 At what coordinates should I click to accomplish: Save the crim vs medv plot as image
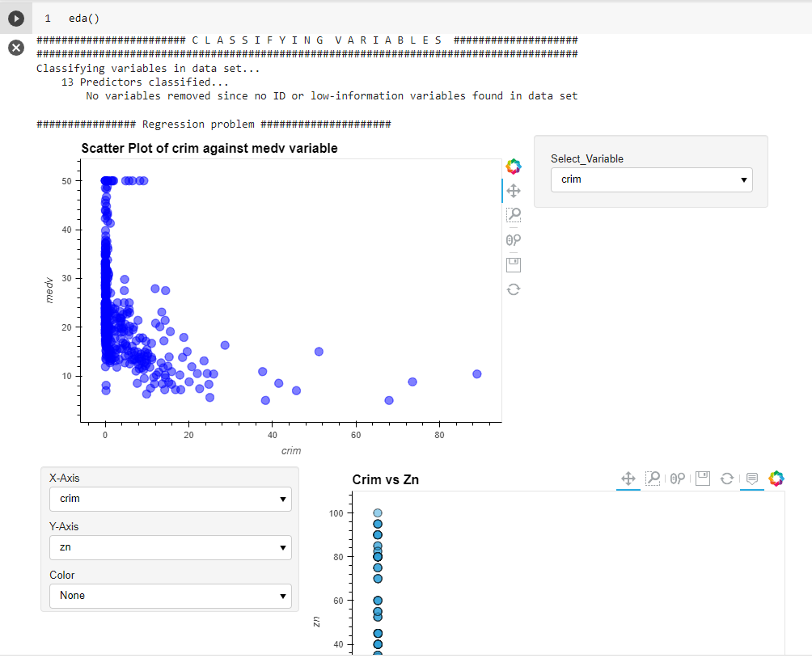click(514, 264)
